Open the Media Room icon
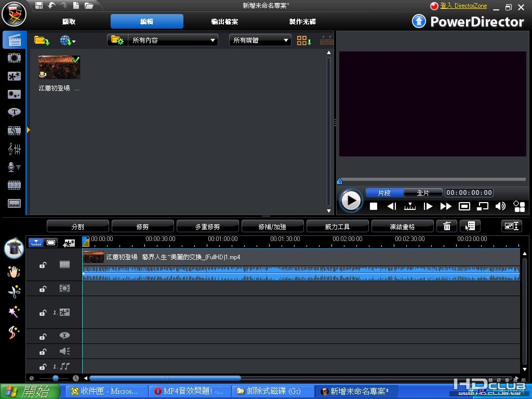Image resolution: width=532 pixels, height=399 pixels. coord(14,40)
